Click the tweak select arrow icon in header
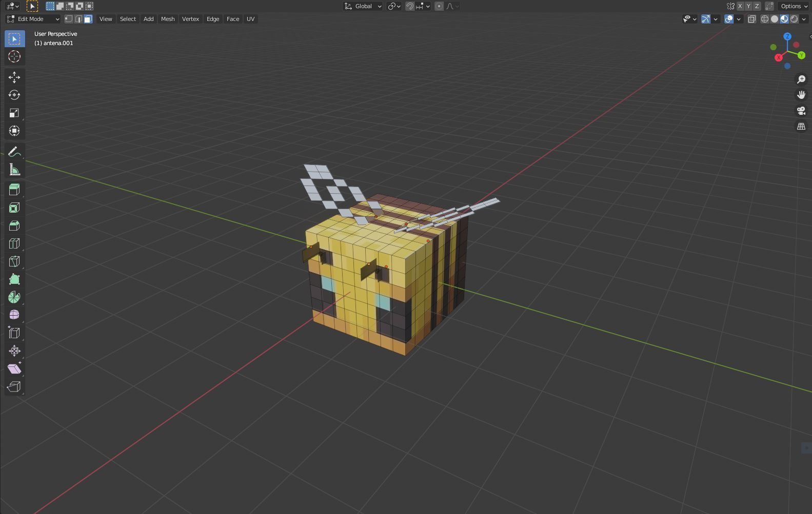This screenshot has width=812, height=514. click(x=32, y=6)
